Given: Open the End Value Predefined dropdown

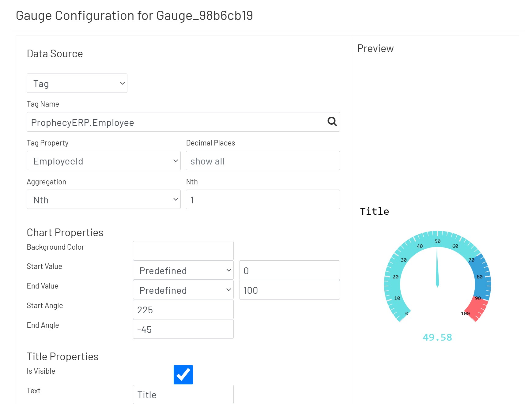Looking at the screenshot, I should [183, 290].
